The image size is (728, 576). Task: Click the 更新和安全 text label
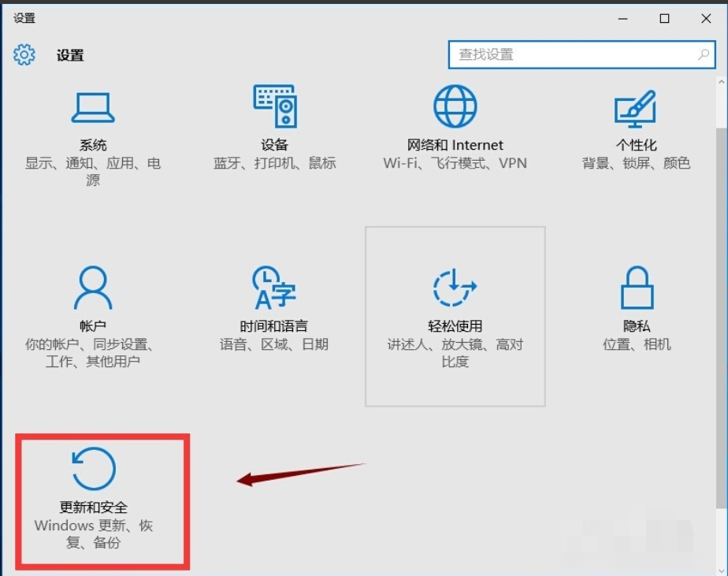93,507
